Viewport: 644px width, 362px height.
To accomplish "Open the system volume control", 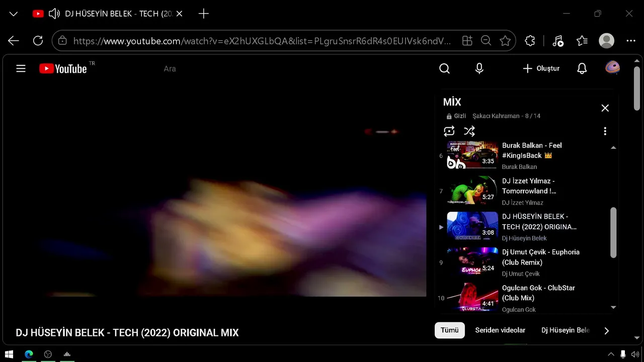I will (635, 354).
